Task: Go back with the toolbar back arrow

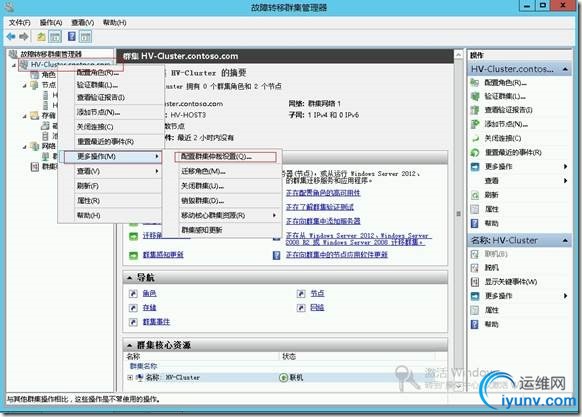Action: click(11, 36)
